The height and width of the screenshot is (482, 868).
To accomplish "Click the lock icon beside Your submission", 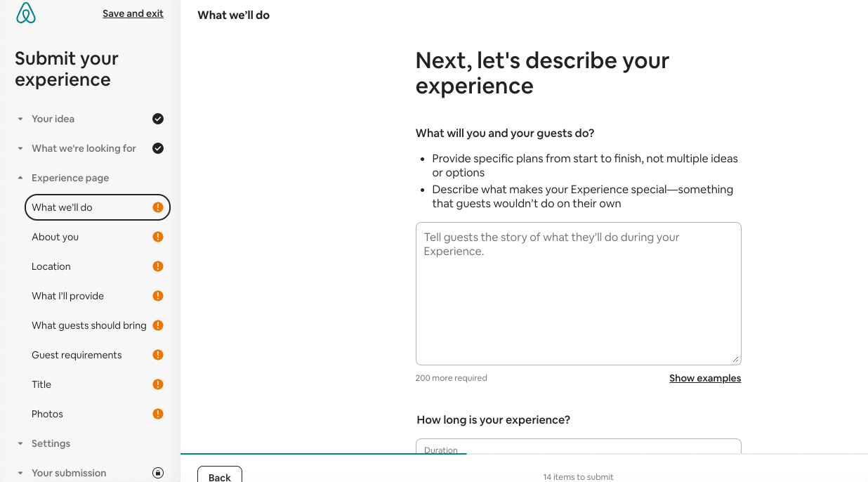I will click(x=158, y=473).
